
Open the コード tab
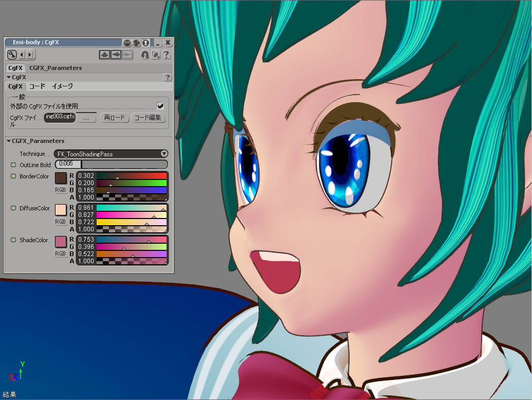[37, 86]
